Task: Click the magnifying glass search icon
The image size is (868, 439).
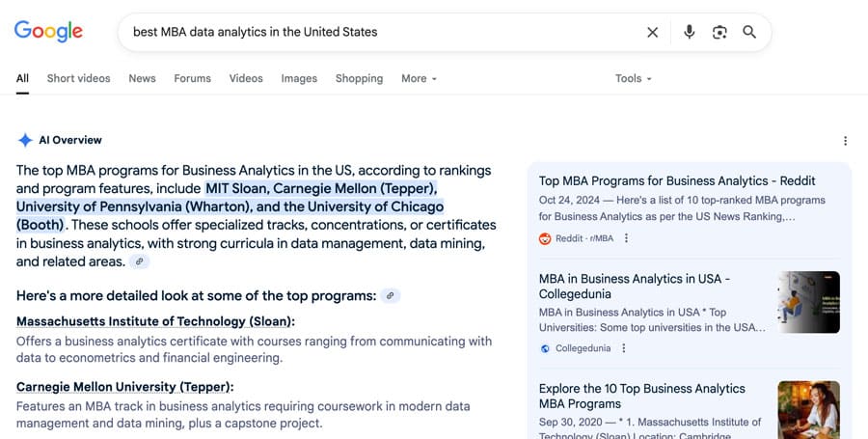Action: click(749, 32)
